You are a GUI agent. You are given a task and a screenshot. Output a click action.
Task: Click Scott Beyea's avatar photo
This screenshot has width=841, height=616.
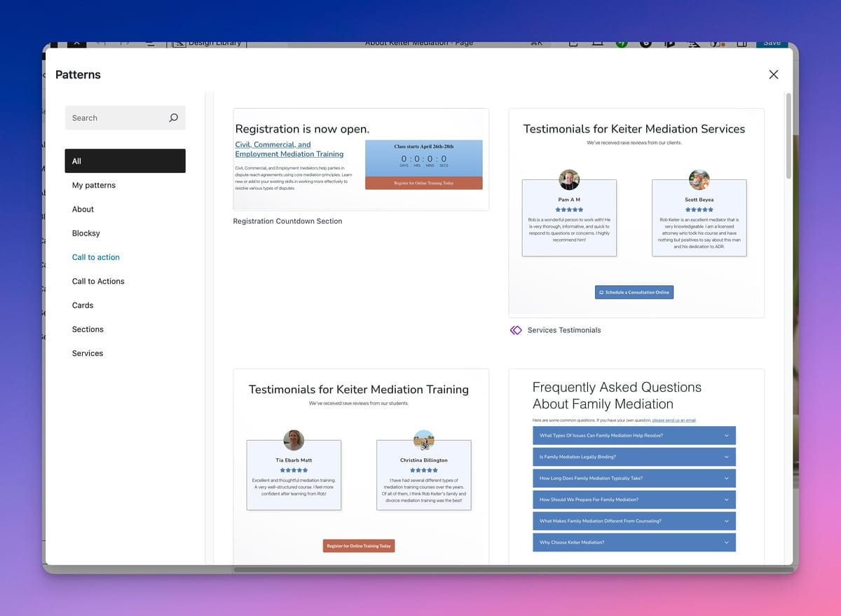click(x=699, y=179)
